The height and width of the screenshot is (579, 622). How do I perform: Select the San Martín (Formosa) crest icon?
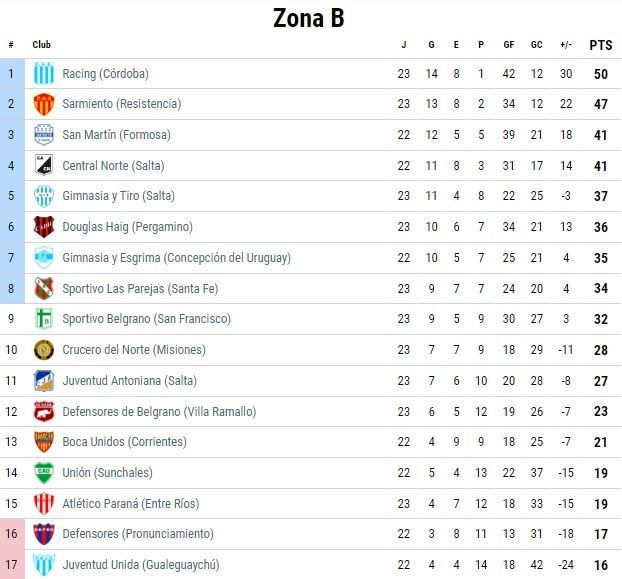[x=43, y=135]
